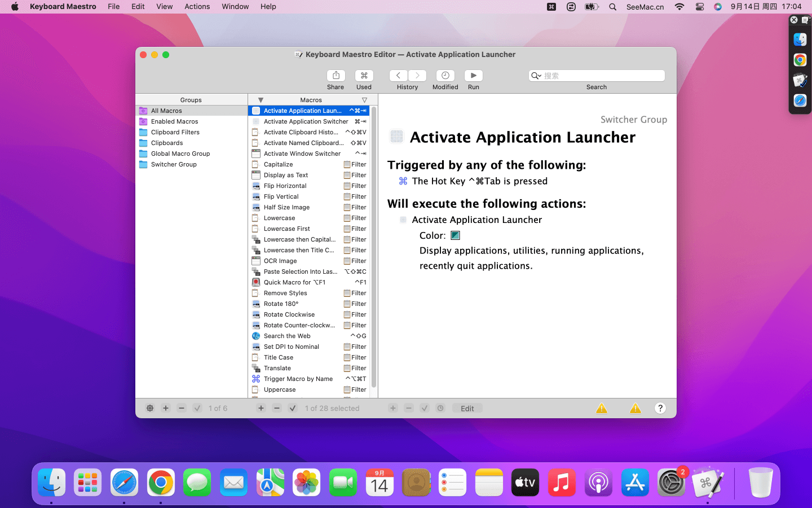Run the macro with the play icon
The height and width of the screenshot is (508, 812).
[473, 76]
